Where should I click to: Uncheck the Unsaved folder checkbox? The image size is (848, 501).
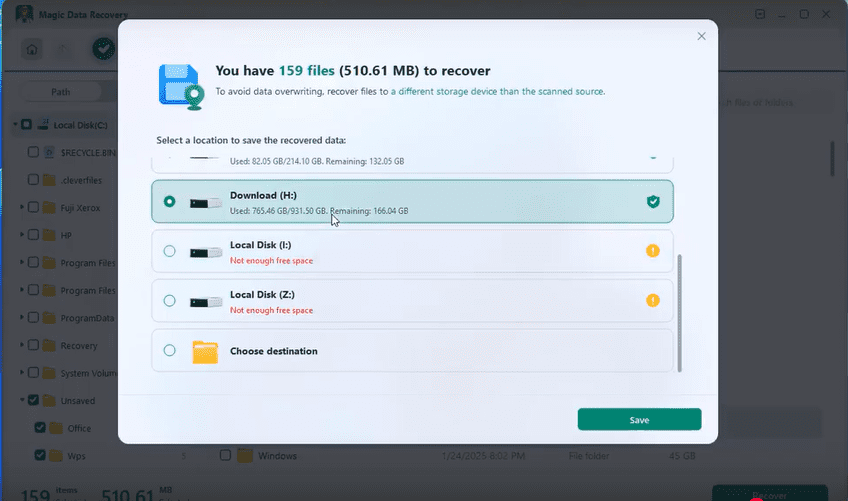click(x=33, y=400)
